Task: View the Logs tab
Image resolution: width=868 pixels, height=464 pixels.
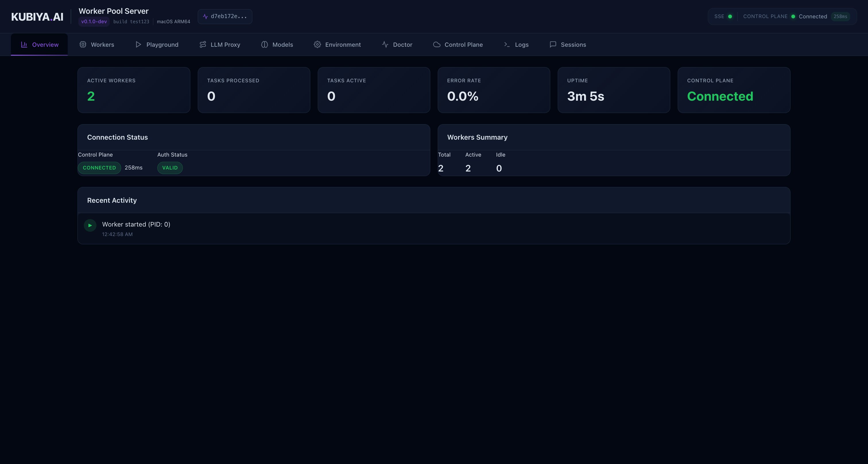Action: click(516, 44)
